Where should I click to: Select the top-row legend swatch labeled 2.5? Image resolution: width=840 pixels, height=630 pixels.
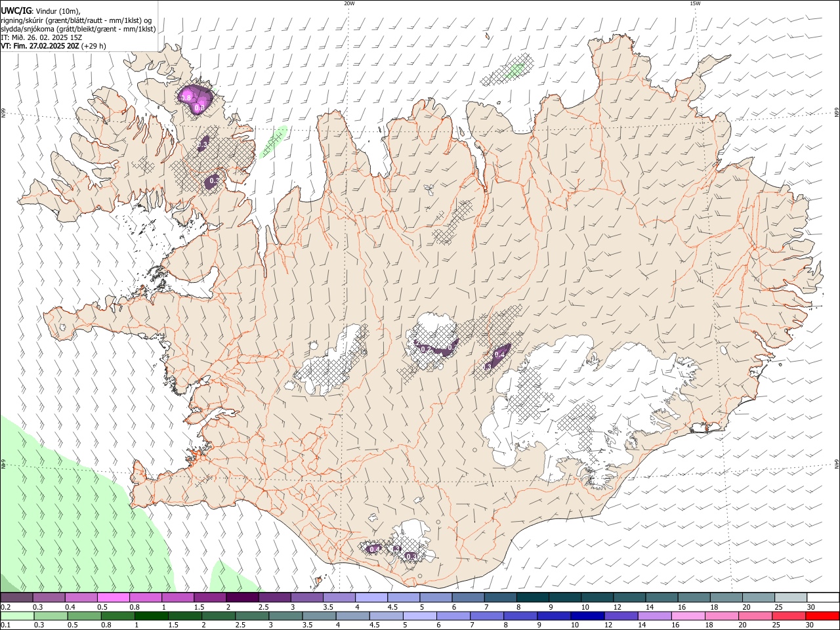tap(274, 598)
